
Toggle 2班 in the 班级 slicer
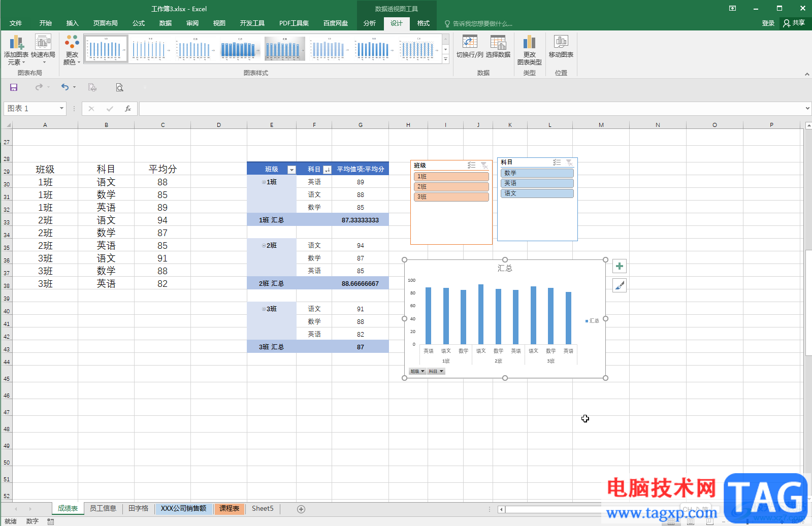click(451, 187)
